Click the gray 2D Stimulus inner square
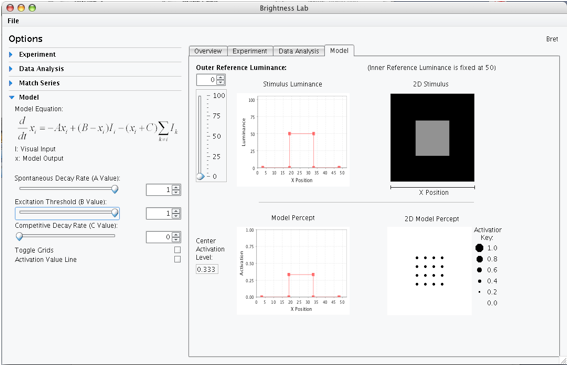This screenshot has width=568, height=365. pyautogui.click(x=432, y=138)
